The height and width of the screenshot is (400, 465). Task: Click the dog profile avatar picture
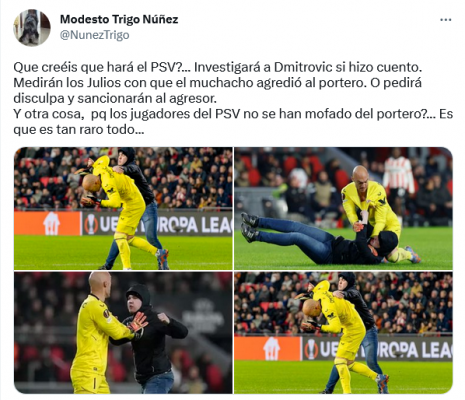point(32,28)
